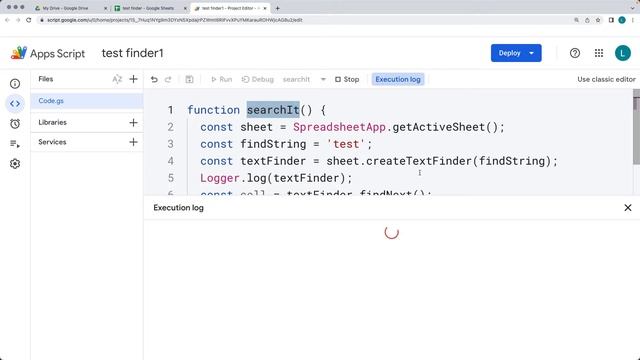Click SpreadsheetApp in line 2

(x=340, y=127)
